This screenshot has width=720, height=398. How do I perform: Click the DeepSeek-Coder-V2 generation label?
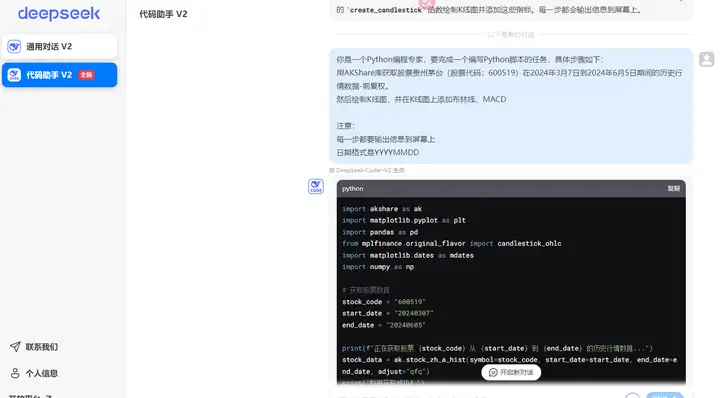tap(370, 170)
